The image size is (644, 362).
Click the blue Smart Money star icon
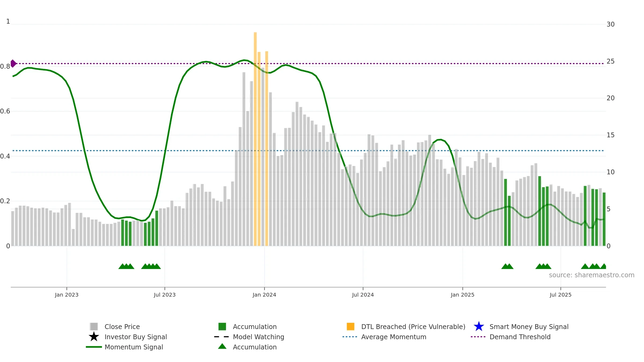pos(479,326)
